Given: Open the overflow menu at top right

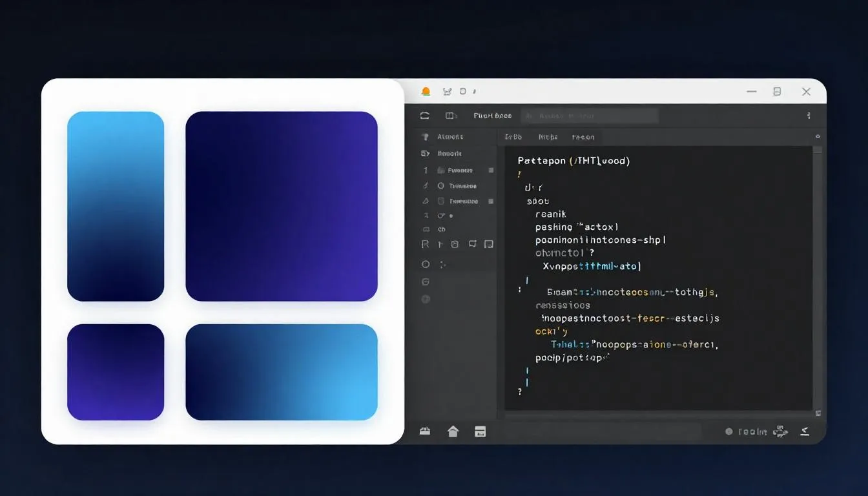Looking at the screenshot, I should click(809, 115).
